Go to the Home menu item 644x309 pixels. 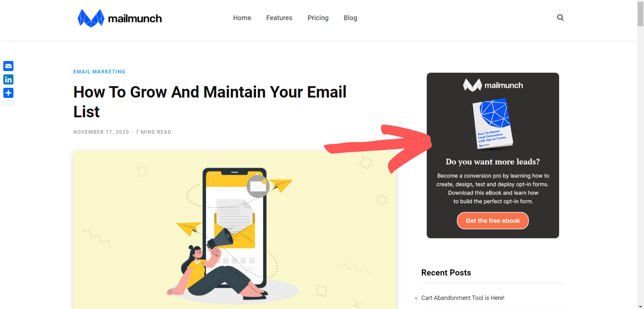tap(242, 18)
